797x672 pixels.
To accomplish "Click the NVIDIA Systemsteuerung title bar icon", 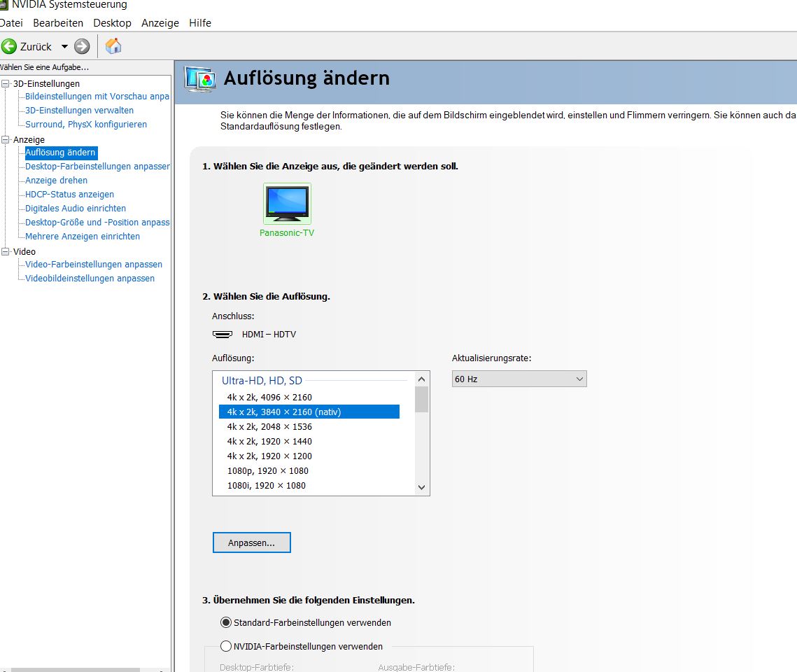I will [4, 5].
